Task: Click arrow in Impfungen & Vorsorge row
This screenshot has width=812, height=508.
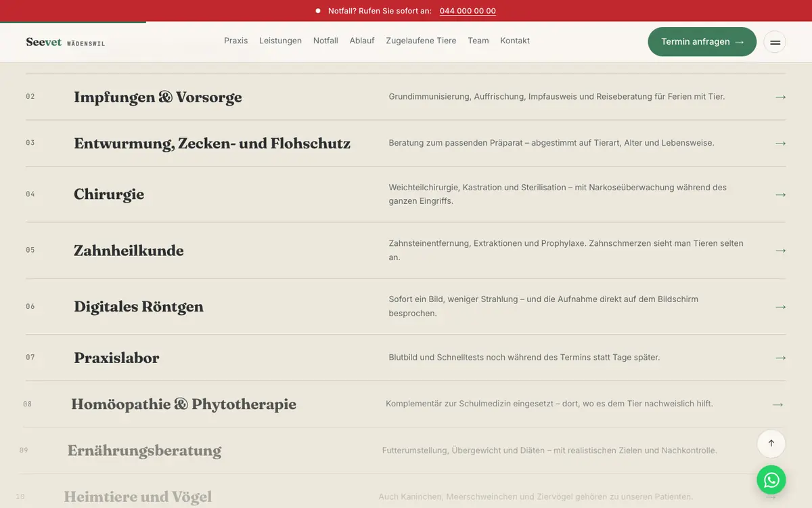Action: [x=780, y=97]
